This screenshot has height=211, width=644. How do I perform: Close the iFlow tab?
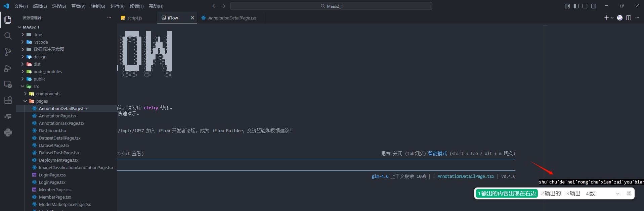pyautogui.click(x=192, y=18)
